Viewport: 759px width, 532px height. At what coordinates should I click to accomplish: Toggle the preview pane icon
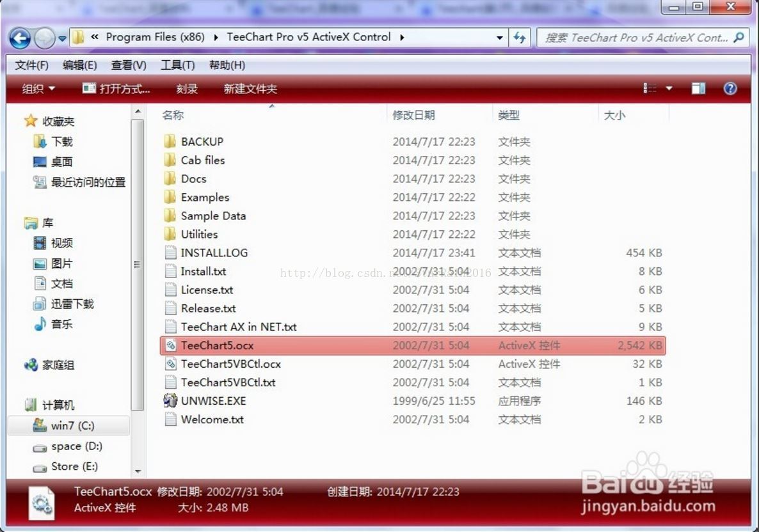tap(698, 88)
